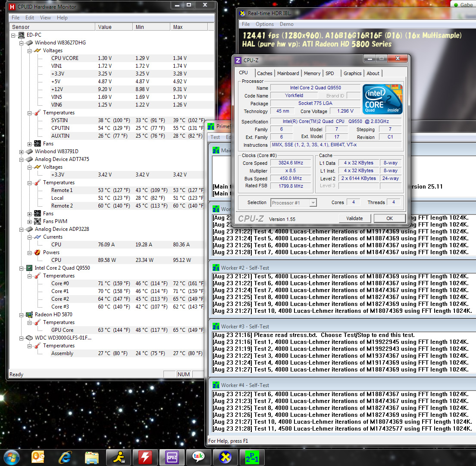Click the Validate button in CPU-Z
This screenshot has width=476, height=466.
(354, 218)
